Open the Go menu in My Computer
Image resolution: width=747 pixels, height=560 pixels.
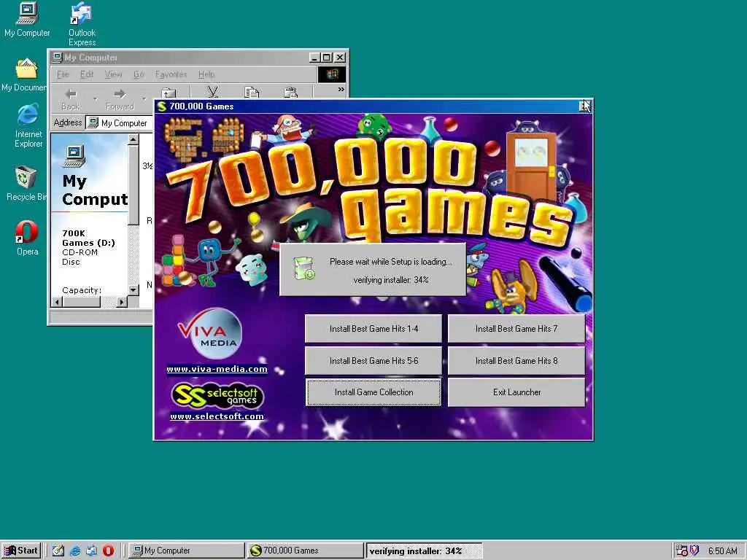tap(139, 74)
